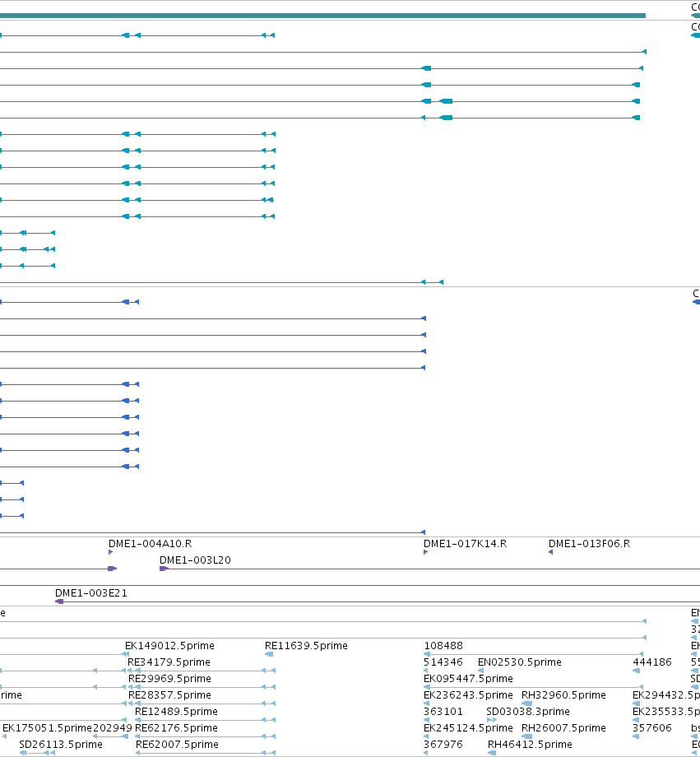Select the purple block under DME1-003E21
Screen dimensions: 700x757
coord(59,601)
